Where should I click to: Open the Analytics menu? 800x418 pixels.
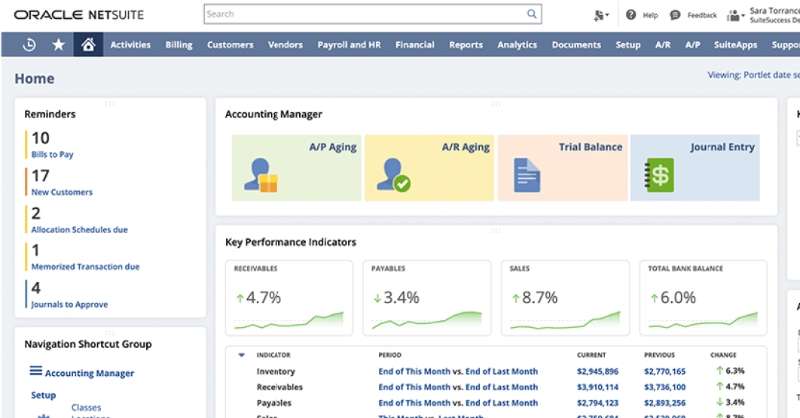[517, 45]
